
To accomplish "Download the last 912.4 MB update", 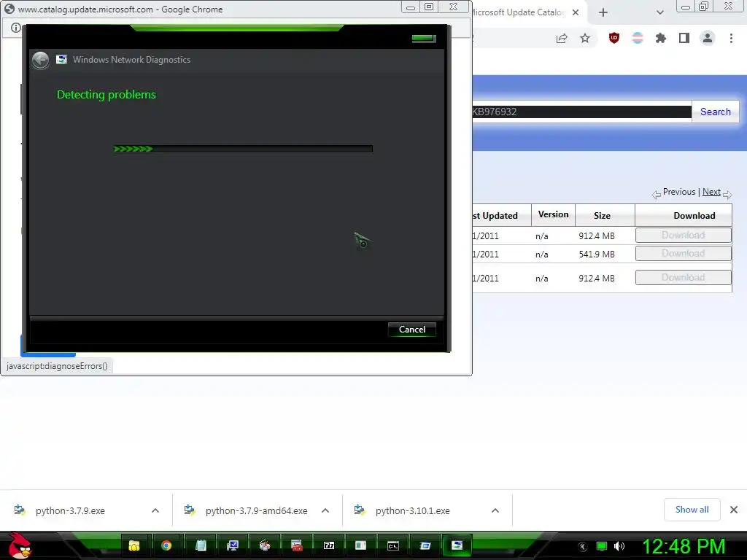I will [683, 278].
